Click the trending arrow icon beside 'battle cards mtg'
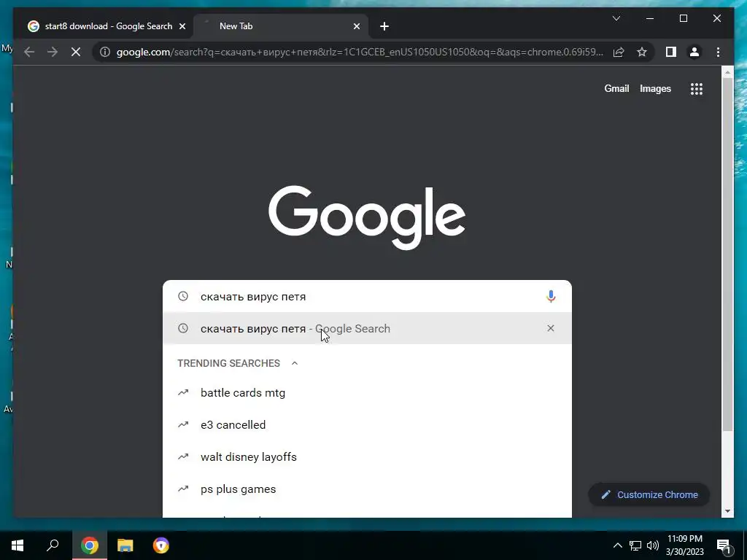The height and width of the screenshot is (560, 747). [183, 392]
